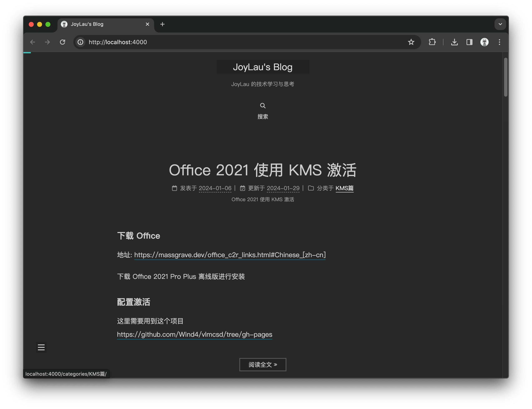Select the JoyLau's Blog tab
Viewport: 532px width, 409px height.
tap(97, 24)
